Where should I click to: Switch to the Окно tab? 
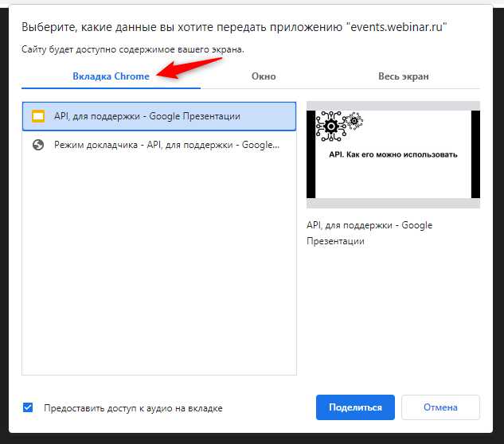point(264,76)
